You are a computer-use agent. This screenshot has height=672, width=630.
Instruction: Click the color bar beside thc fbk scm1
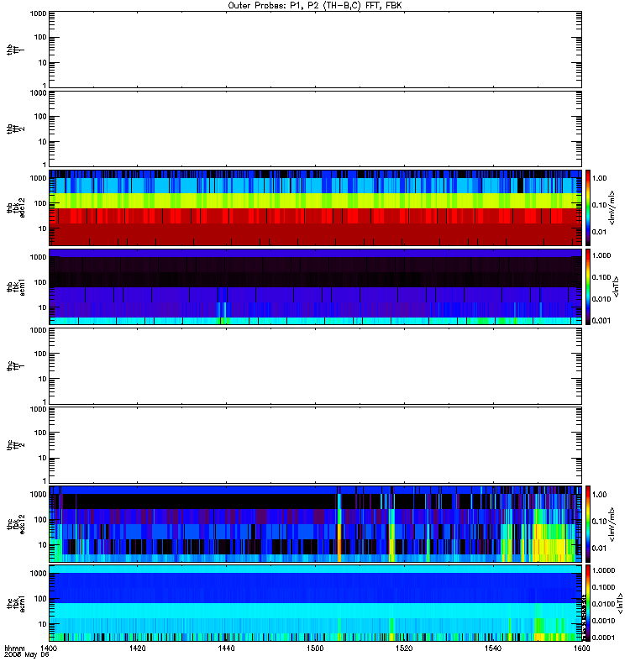point(588,603)
